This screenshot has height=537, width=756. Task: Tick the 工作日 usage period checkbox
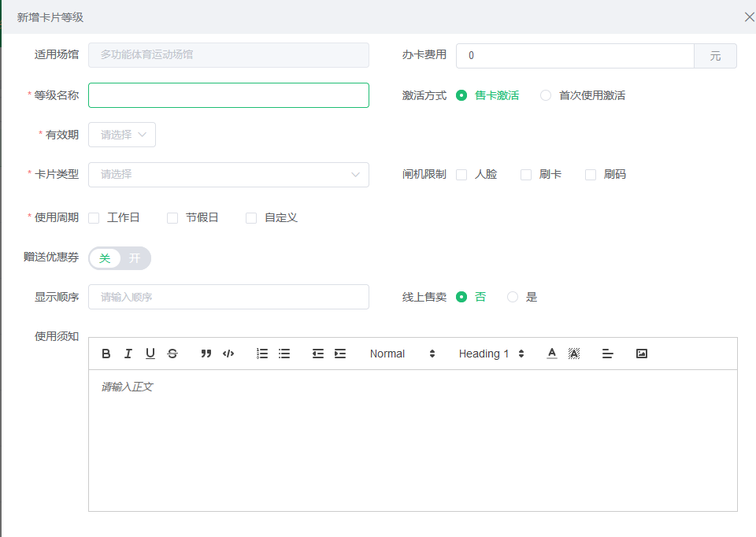(x=94, y=218)
